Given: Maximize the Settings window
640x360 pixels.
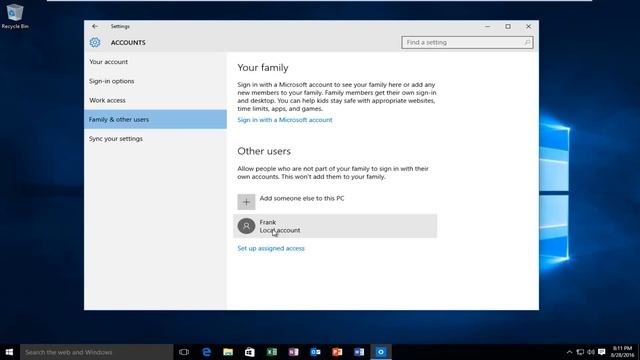Looking at the screenshot, I should [x=508, y=26].
